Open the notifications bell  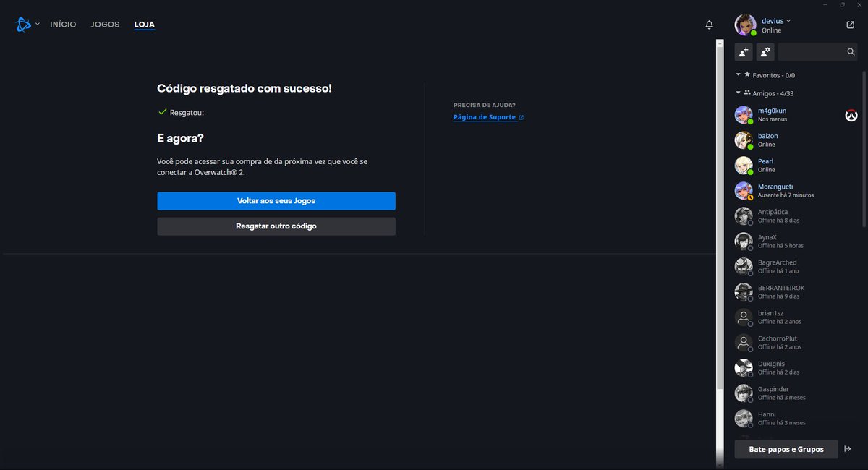click(x=709, y=25)
